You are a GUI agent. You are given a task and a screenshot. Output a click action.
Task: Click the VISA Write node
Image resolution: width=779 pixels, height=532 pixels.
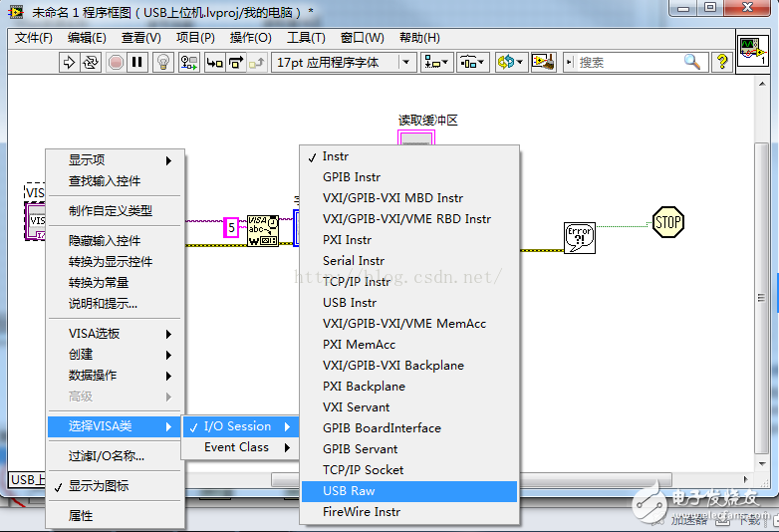tap(262, 229)
